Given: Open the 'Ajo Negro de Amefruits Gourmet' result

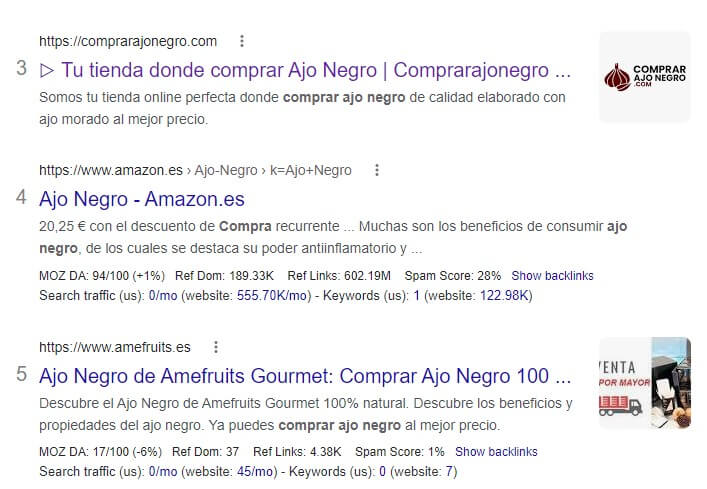Looking at the screenshot, I should tap(305, 376).
